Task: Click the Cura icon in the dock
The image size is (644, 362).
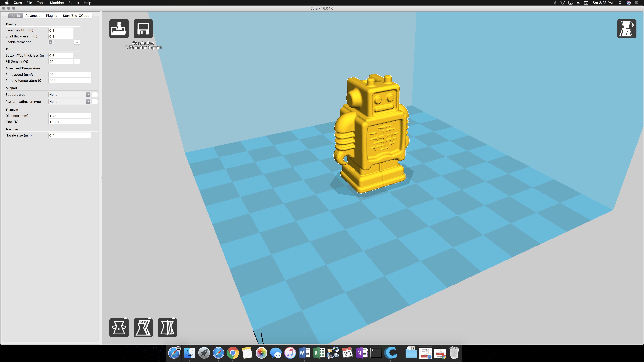Action: pos(391,353)
